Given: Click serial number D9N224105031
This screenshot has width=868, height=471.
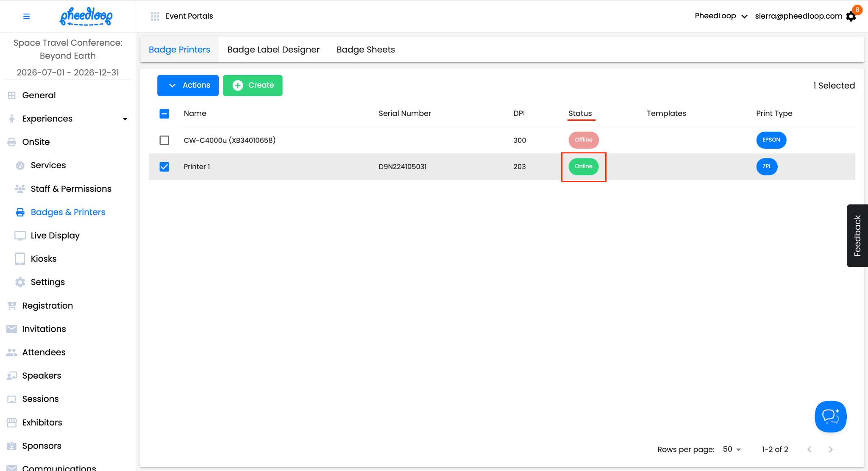Looking at the screenshot, I should point(403,166).
